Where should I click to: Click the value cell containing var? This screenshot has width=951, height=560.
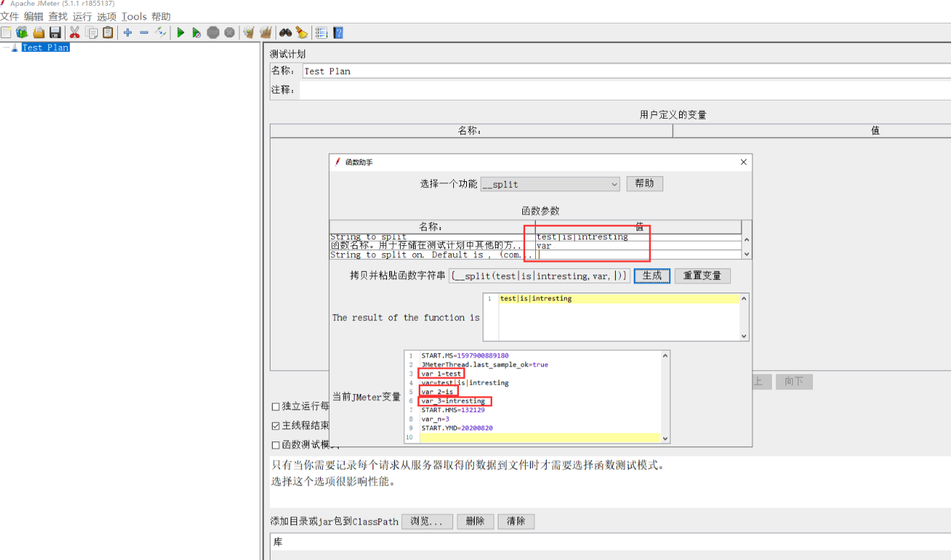(638, 245)
